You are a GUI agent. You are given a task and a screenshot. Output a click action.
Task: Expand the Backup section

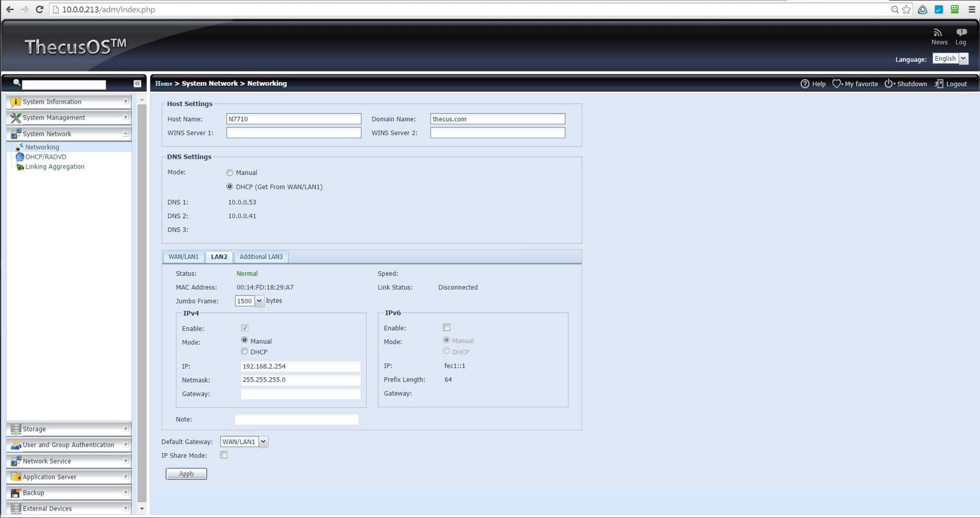click(126, 493)
